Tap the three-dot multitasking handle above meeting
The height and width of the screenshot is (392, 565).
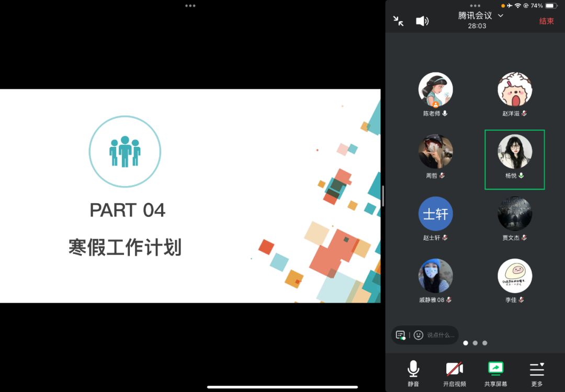click(x=475, y=6)
